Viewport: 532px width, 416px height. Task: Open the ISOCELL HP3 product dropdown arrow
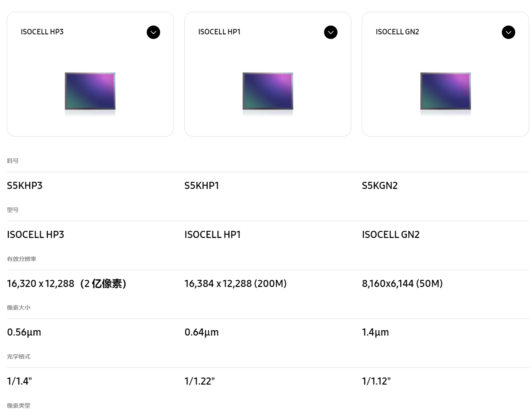coord(153,32)
